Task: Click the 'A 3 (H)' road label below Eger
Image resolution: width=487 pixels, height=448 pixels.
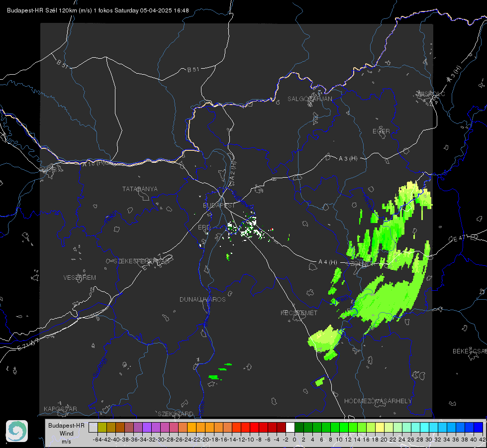Action: click(x=348, y=159)
